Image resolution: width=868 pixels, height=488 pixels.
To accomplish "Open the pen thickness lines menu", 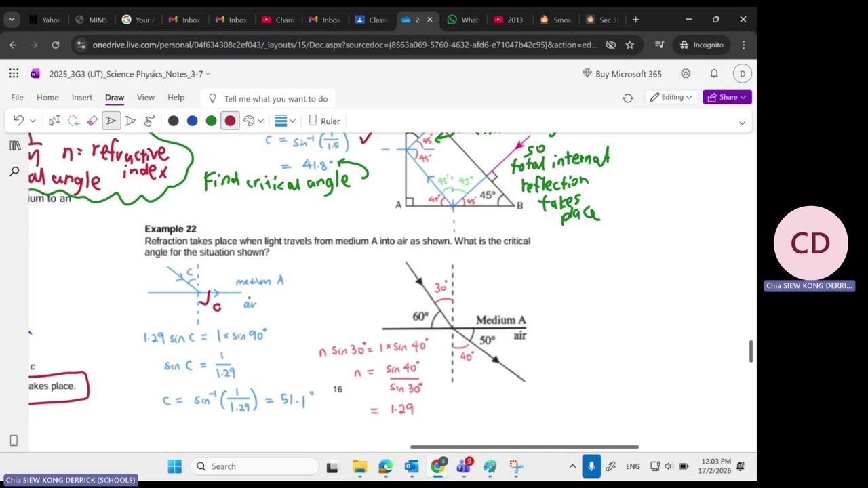I will (281, 121).
